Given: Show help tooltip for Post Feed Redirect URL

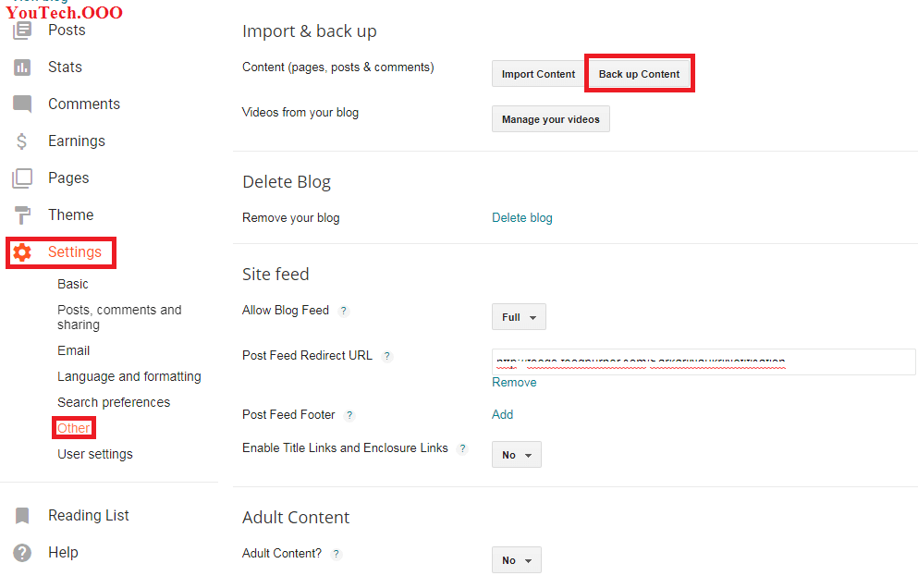Looking at the screenshot, I should coord(386,356).
